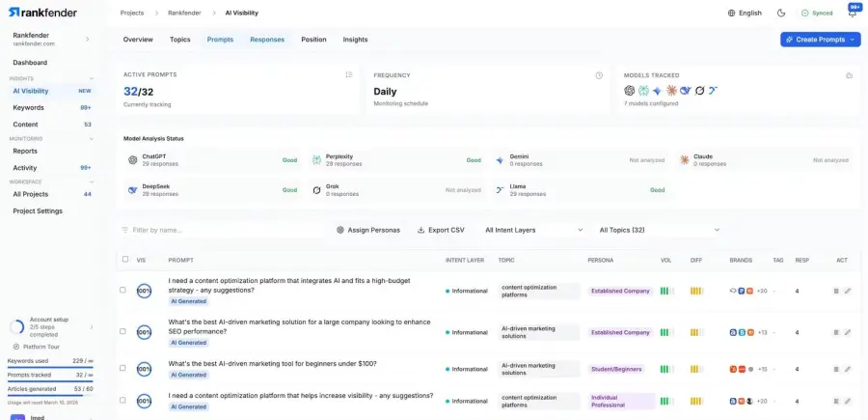This screenshot has width=868, height=420.
Task: Click volume bars of high-budget strategy prompt
Action: pos(666,291)
